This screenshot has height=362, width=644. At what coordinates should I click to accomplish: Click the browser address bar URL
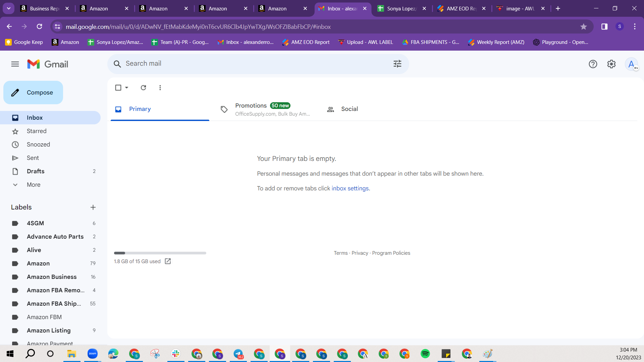tap(198, 27)
